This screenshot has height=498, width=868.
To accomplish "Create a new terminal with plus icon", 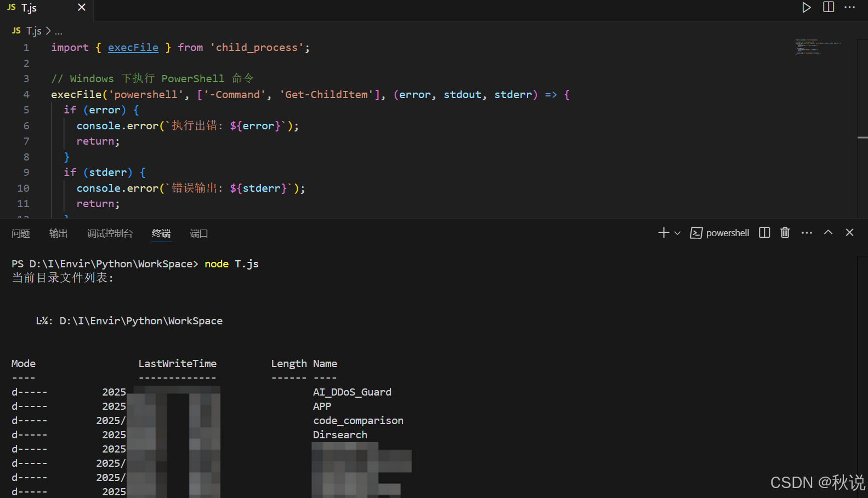I will 663,233.
